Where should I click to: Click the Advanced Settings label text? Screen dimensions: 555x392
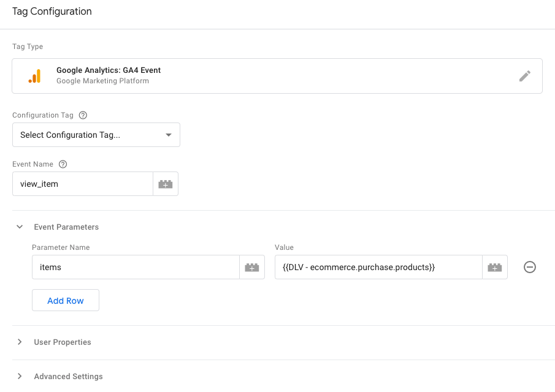click(68, 377)
